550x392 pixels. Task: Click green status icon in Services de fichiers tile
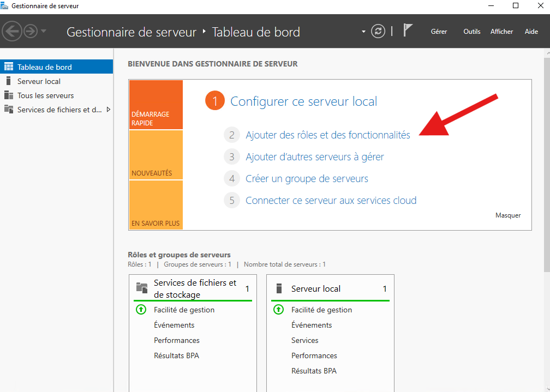[x=141, y=310]
